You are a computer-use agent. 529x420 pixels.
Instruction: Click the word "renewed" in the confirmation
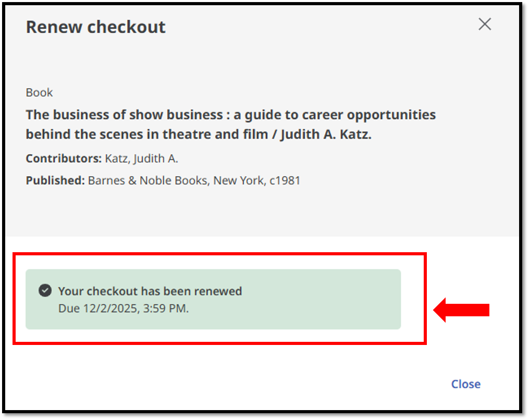pos(221,291)
